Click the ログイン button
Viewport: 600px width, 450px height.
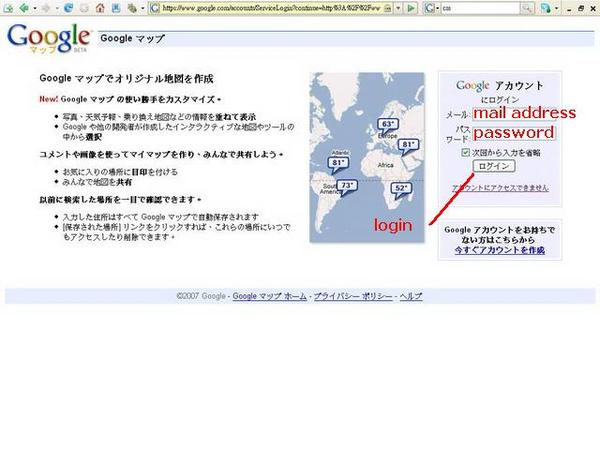point(494,166)
